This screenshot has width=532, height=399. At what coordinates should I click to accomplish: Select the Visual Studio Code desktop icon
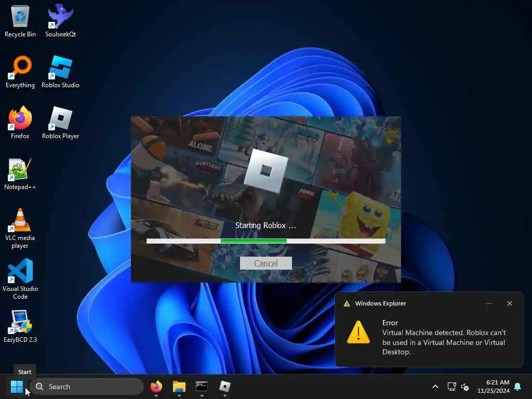pos(20,279)
